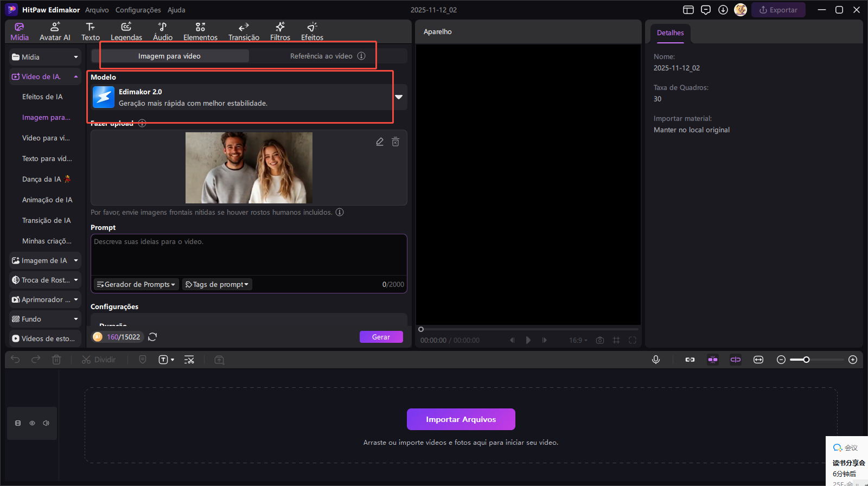
Task: Switch to Referência ao vídeo tab
Action: point(321,56)
